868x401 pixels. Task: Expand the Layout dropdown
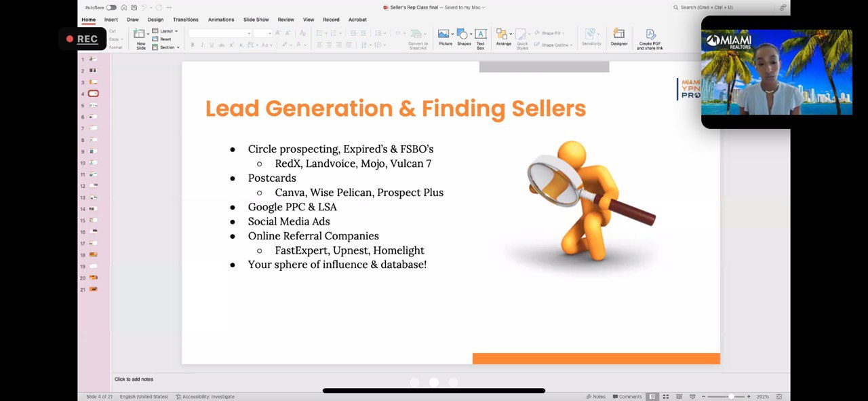pyautogui.click(x=165, y=31)
